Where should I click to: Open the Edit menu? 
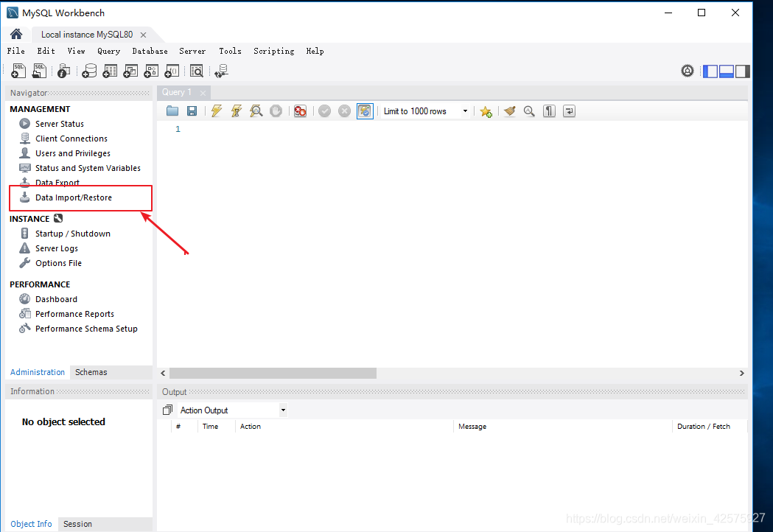coord(46,51)
